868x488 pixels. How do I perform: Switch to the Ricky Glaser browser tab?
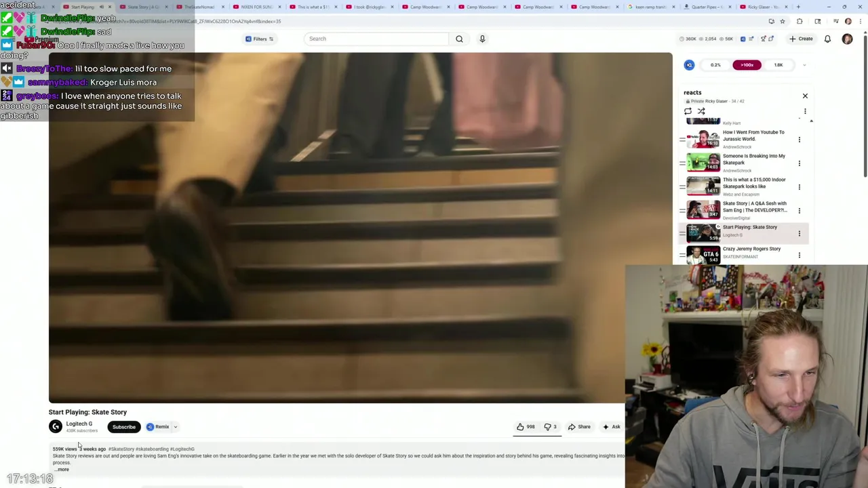click(763, 7)
